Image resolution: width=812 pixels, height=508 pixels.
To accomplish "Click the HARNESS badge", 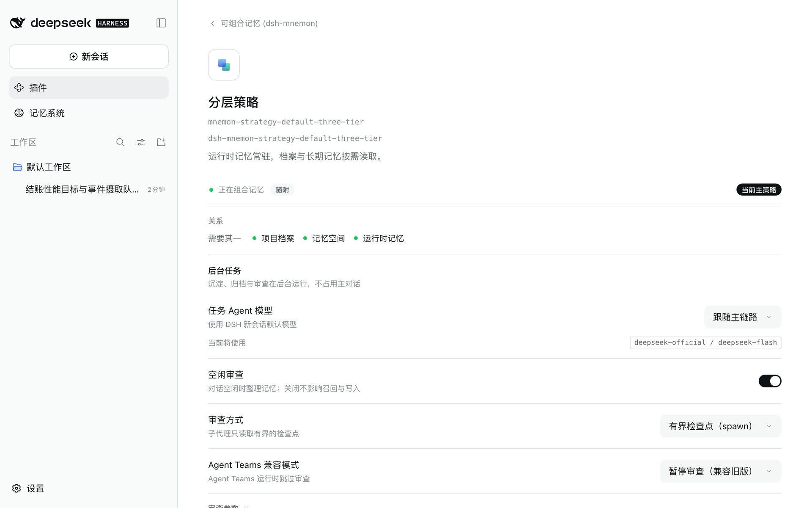I will tap(112, 23).
